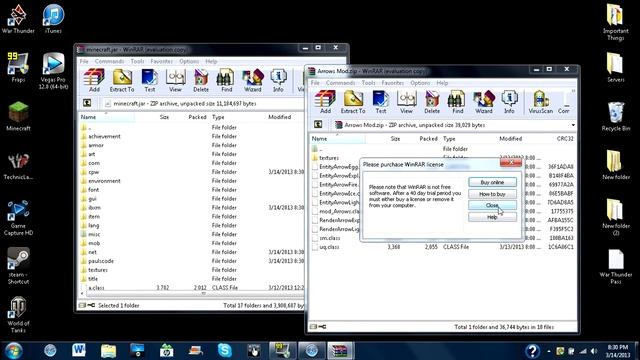This screenshot has width=640, height=360.
Task: Click Help button in the license dialog
Action: coord(492,217)
